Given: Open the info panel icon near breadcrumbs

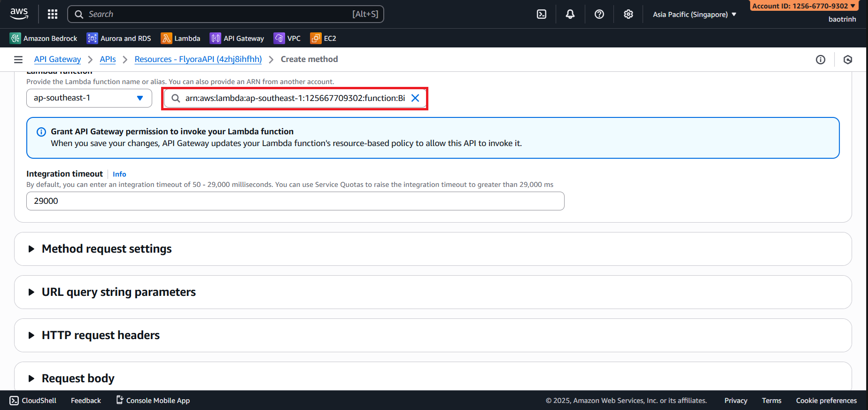Looking at the screenshot, I should click(x=821, y=60).
